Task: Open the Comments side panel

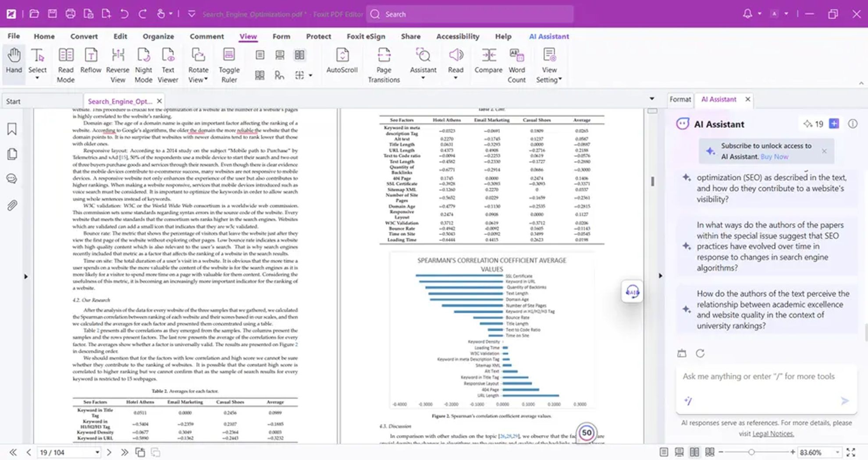Action: tap(12, 179)
